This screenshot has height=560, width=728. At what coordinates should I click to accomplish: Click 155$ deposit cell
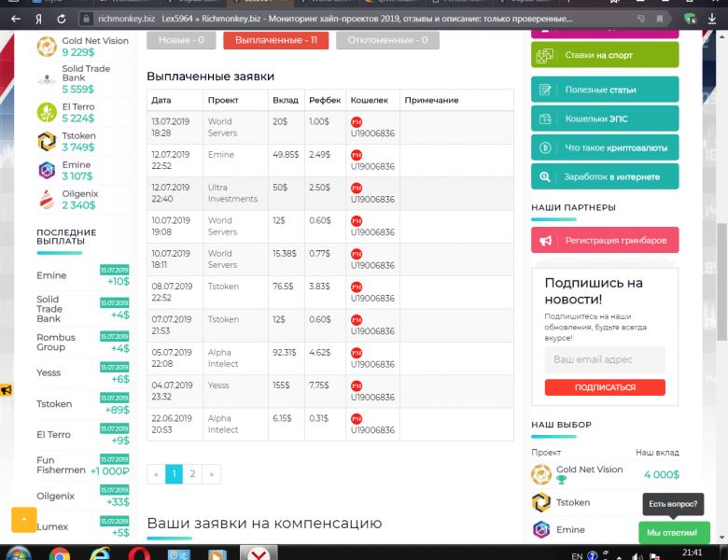pos(281,385)
